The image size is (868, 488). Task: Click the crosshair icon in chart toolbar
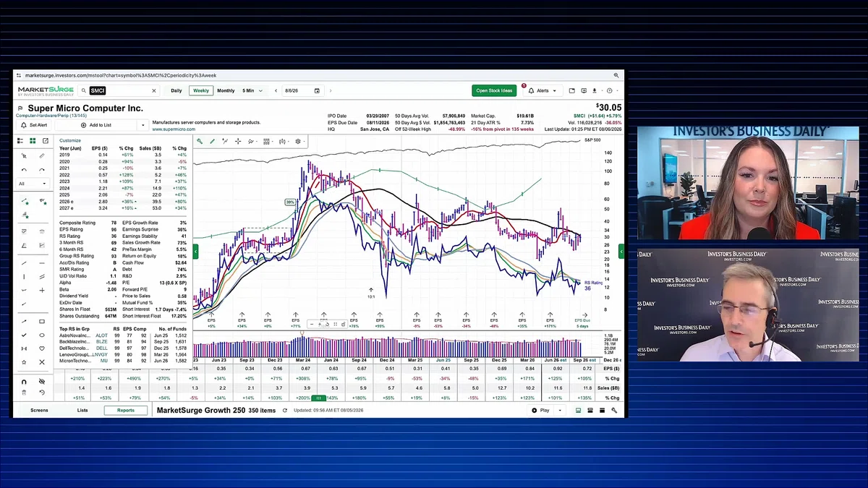point(238,142)
